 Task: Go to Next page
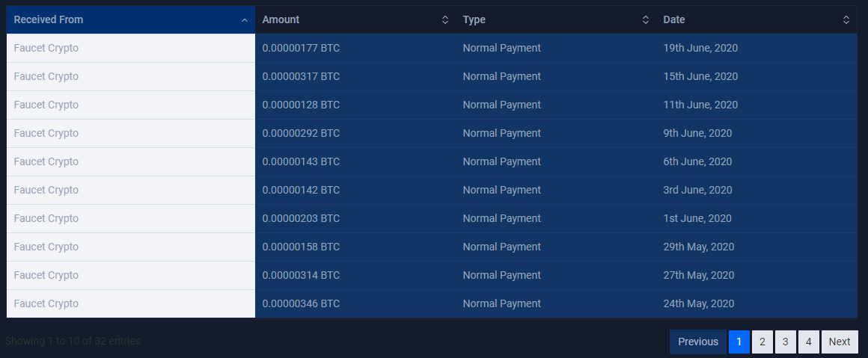click(840, 342)
